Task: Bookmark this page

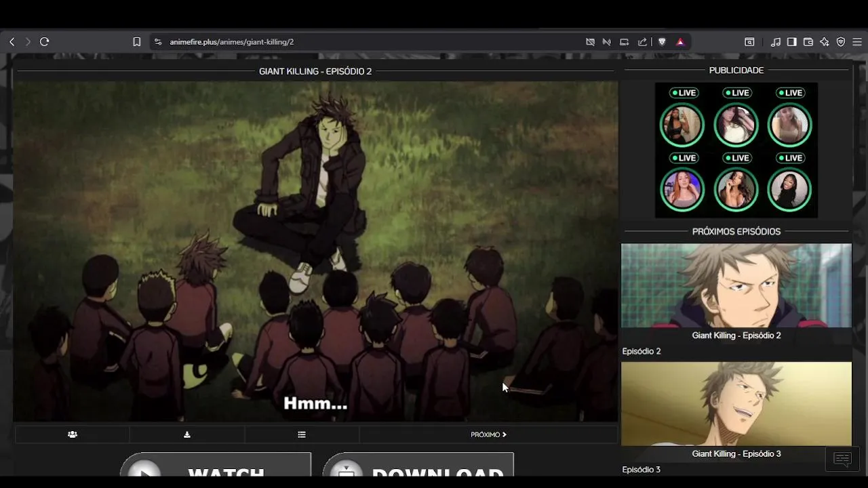Action: [136, 42]
